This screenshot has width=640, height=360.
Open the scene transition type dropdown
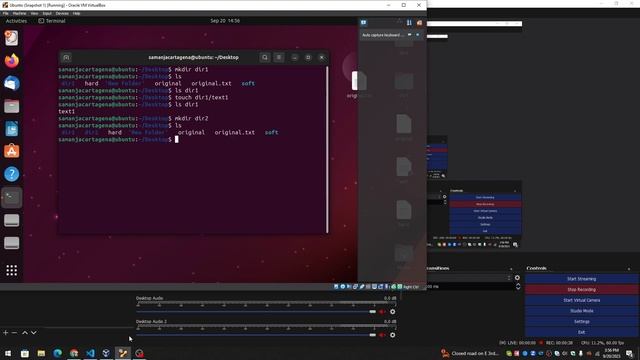click(x=469, y=278)
